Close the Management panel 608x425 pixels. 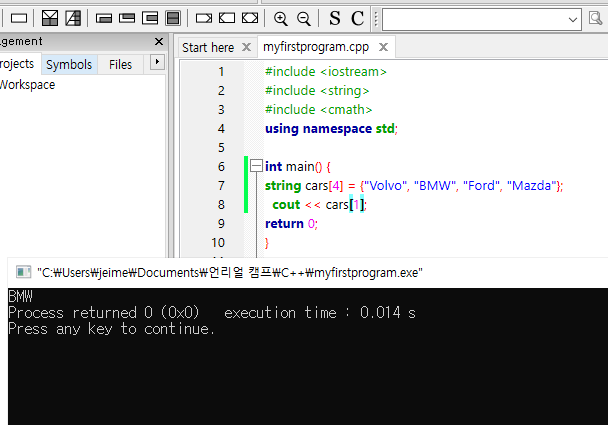159,41
